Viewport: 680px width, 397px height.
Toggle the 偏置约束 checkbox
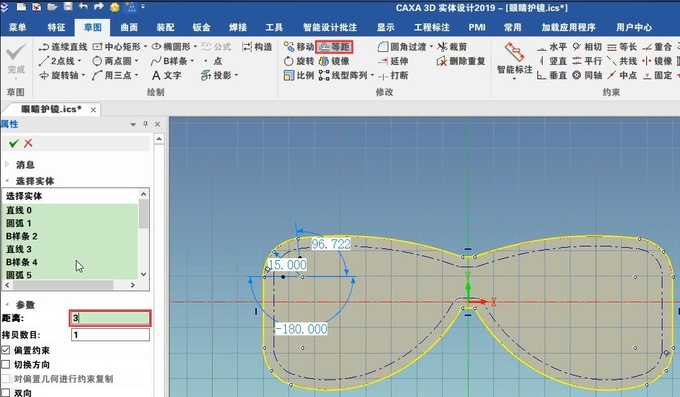pyautogui.click(x=6, y=350)
